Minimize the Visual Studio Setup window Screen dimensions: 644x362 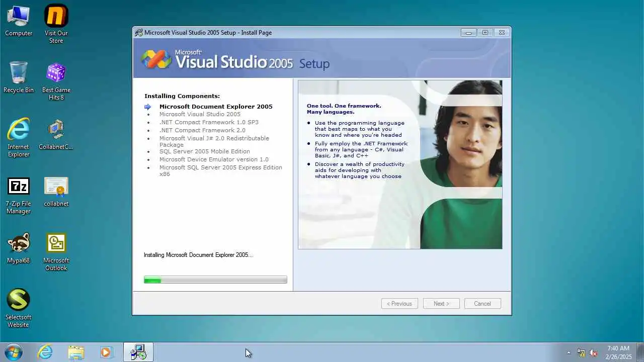click(x=468, y=33)
